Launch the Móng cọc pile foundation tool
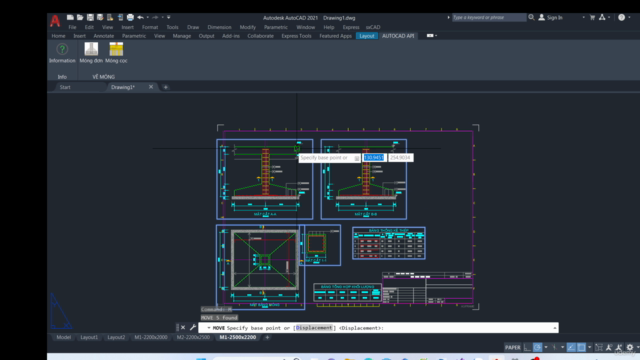Image resolution: width=640 pixels, height=360 pixels. (116, 53)
